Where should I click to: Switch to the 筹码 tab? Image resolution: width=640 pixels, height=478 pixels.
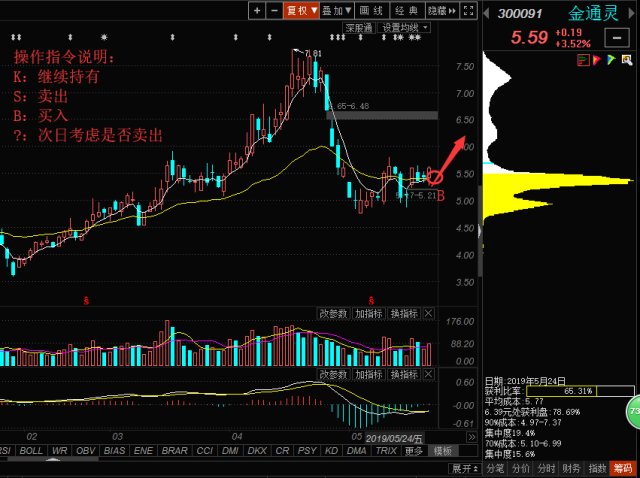click(x=623, y=469)
